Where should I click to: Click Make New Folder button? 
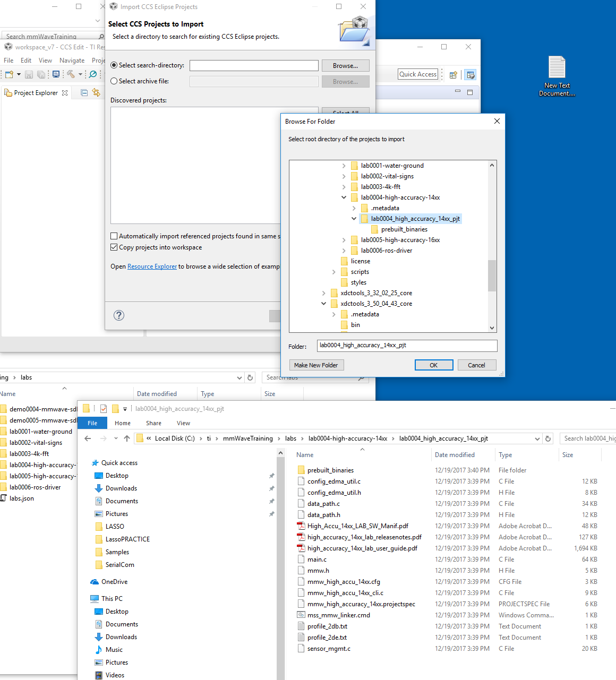click(x=316, y=365)
